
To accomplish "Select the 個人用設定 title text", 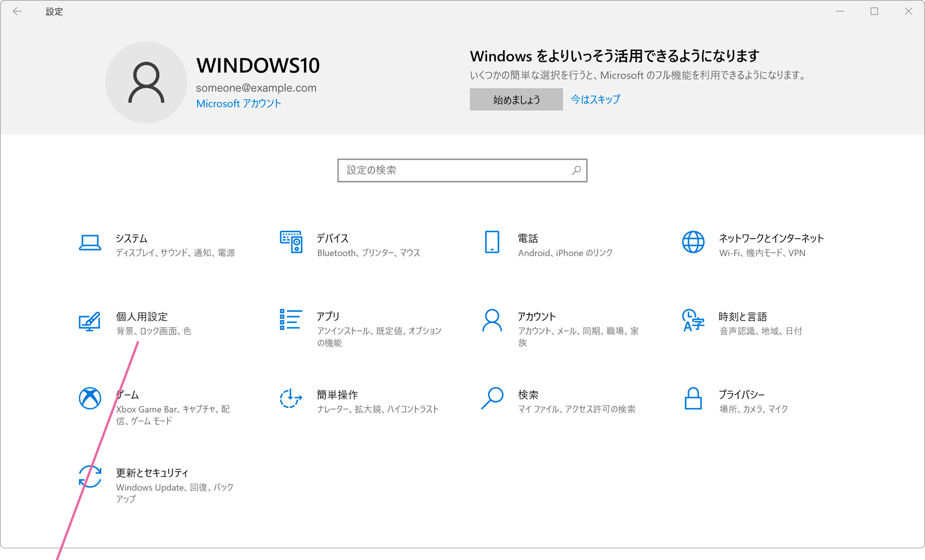I will click(142, 317).
